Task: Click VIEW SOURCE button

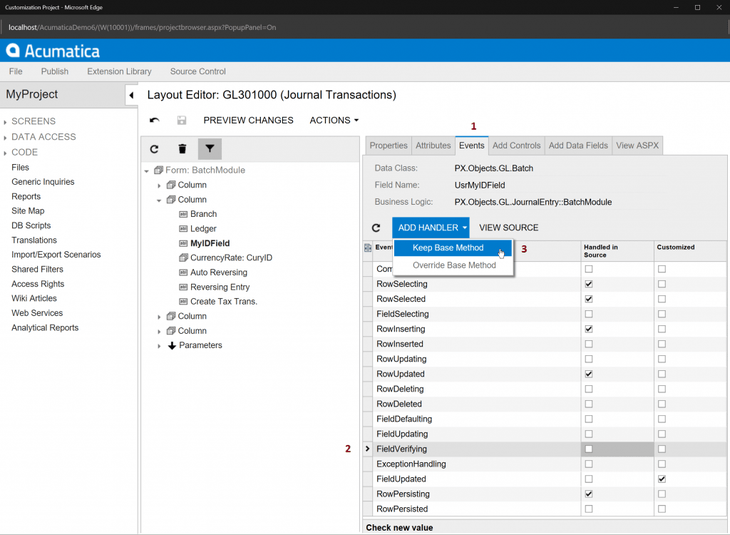Action: (508, 228)
